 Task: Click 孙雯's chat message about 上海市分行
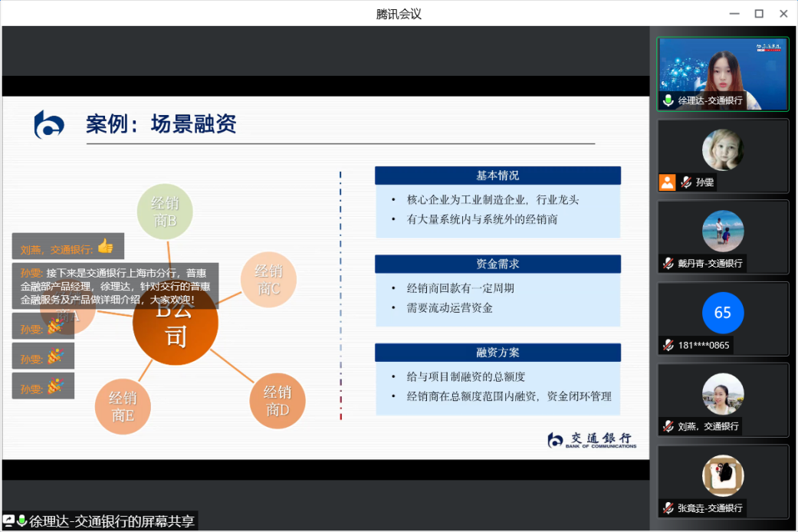(x=116, y=286)
